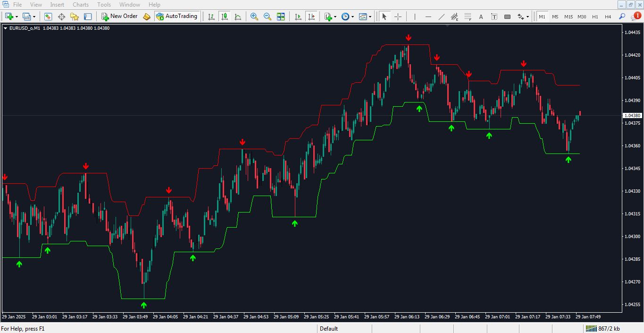The image size is (644, 333).
Task: Create a new chart with the toolbar icon
Action: 9,17
